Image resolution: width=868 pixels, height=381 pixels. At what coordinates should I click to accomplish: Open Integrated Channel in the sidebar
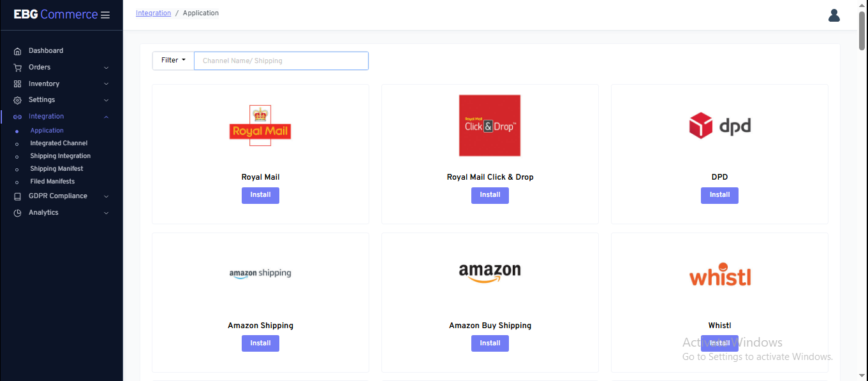click(x=59, y=143)
